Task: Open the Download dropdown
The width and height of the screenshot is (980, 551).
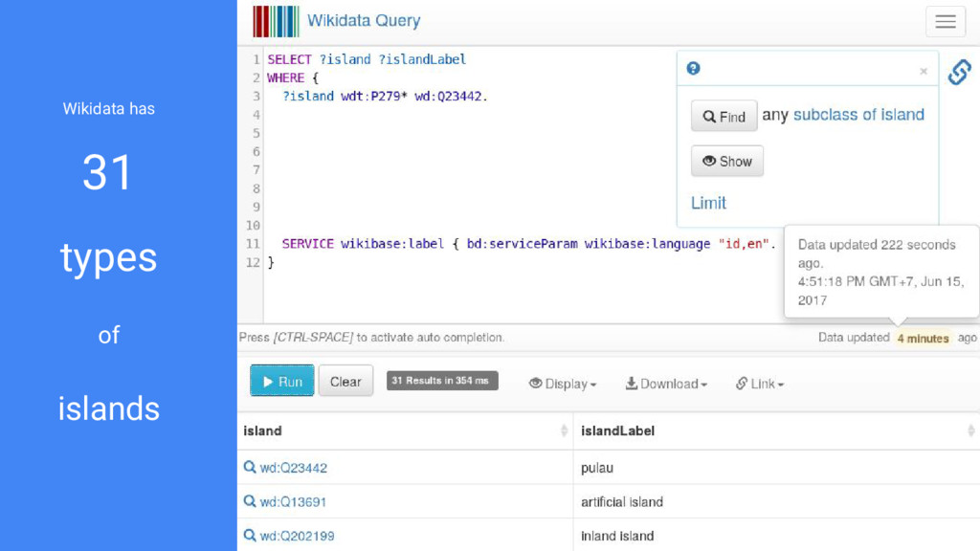Action: 666,384
